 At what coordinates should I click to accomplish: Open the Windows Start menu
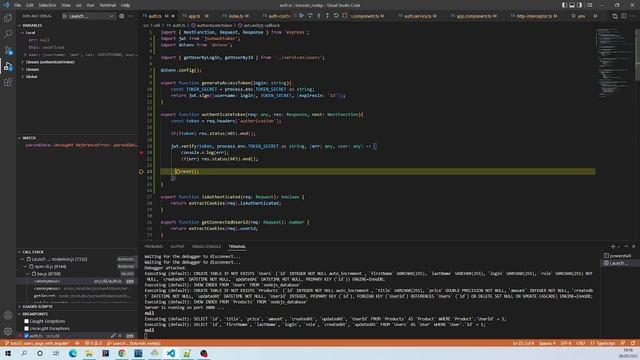point(8,353)
